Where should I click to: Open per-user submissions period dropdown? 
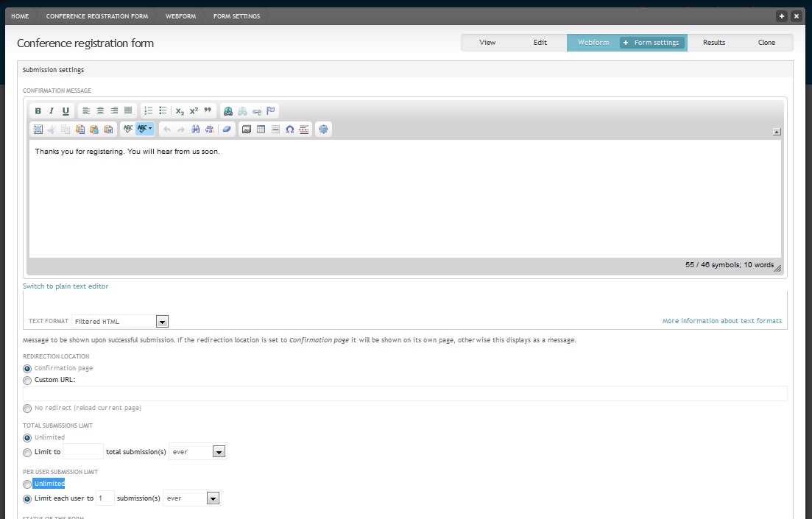[213, 498]
